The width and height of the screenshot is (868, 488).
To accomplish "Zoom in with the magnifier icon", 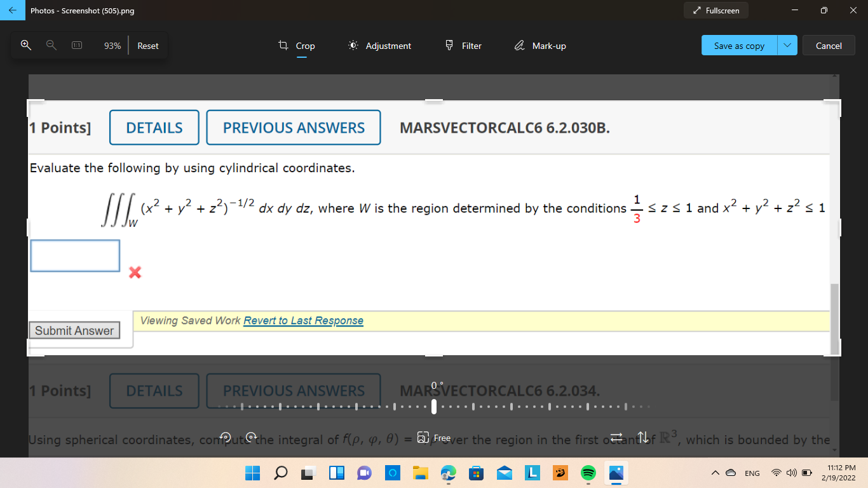I will coord(25,45).
